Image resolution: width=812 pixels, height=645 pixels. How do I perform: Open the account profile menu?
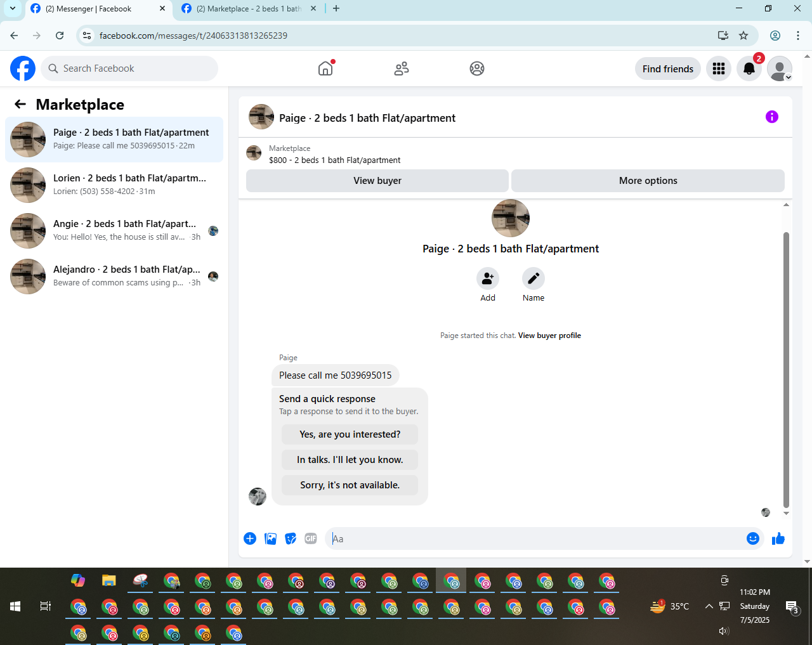[780, 68]
